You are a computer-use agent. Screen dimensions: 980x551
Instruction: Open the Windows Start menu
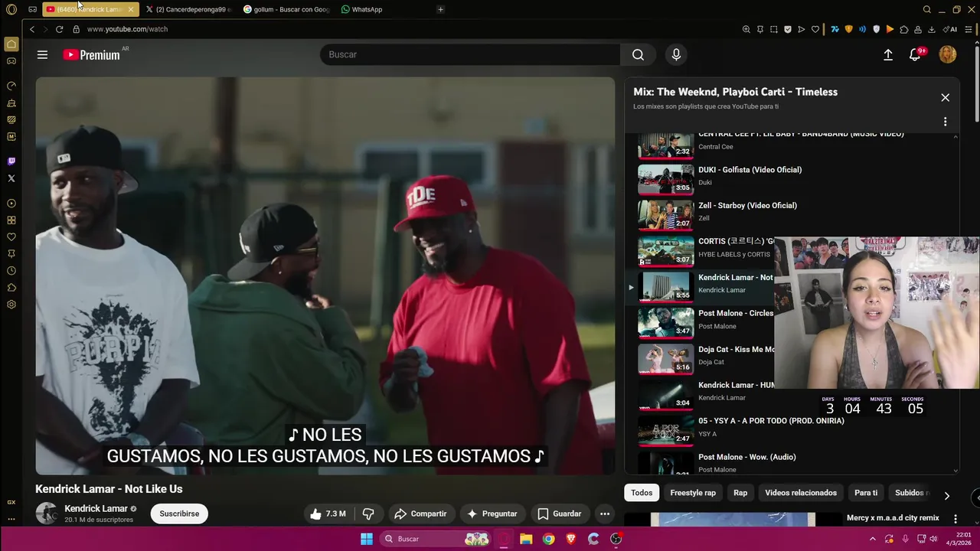pos(367,539)
